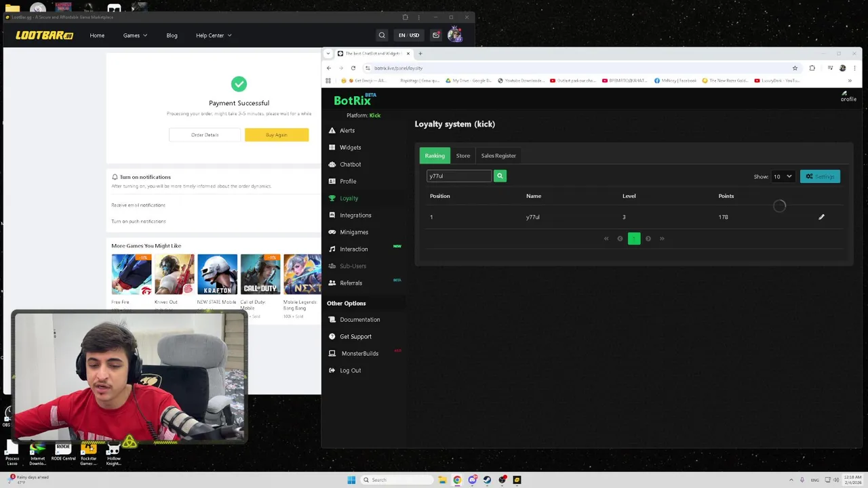Image resolution: width=868 pixels, height=488 pixels.
Task: Open Sub-Users in the BotRix sidebar
Action: 347,266
